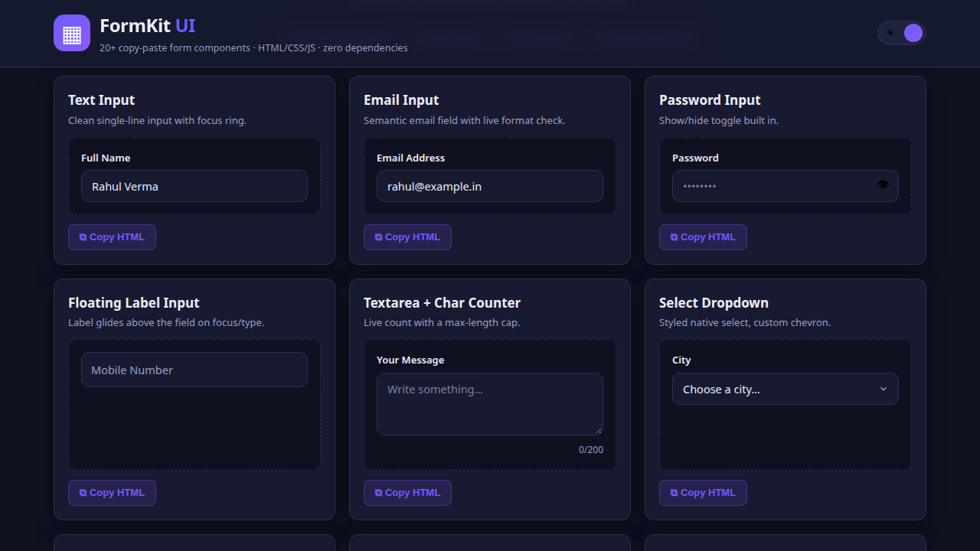Show password with the eye icon

tap(883, 184)
